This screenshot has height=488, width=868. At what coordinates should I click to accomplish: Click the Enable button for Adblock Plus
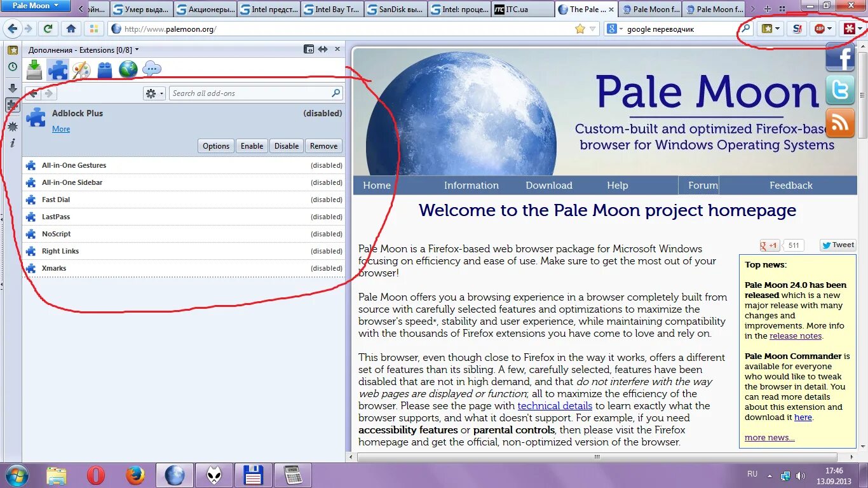pos(252,146)
